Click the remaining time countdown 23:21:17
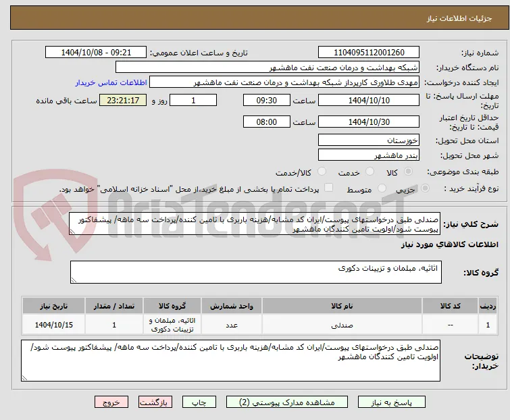Screen dimensions: 510x420 (x=123, y=100)
